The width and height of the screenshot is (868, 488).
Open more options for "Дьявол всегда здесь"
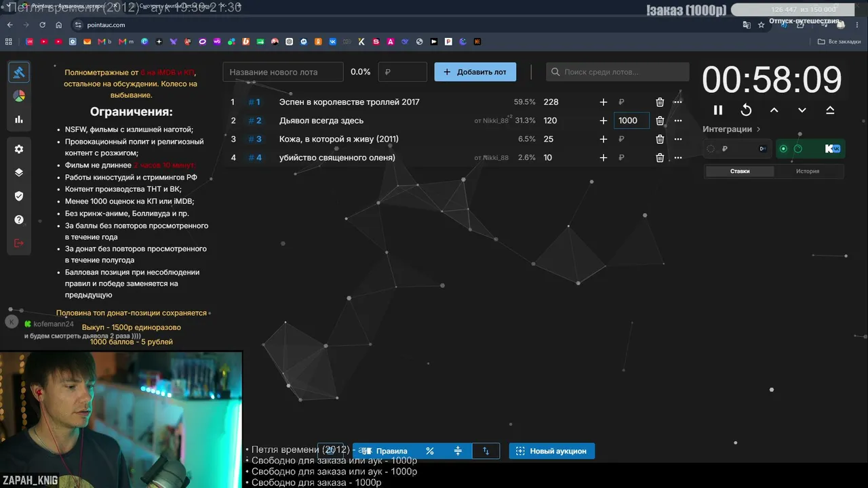coord(678,121)
